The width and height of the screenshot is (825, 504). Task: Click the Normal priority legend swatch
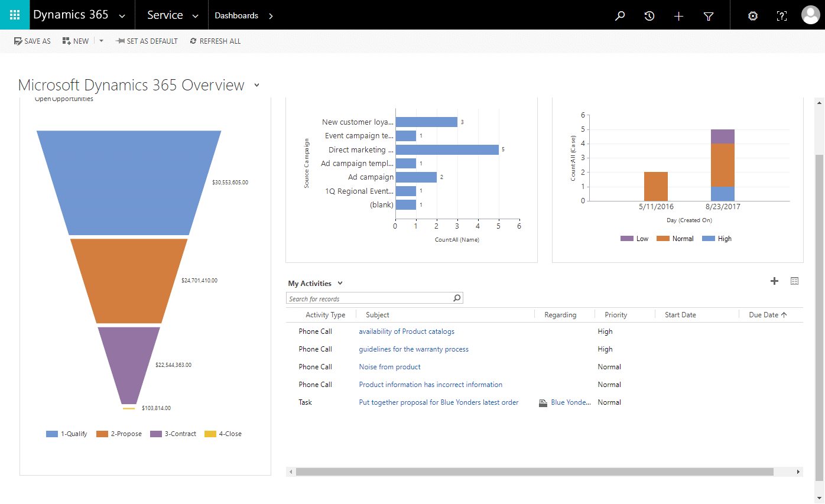662,239
